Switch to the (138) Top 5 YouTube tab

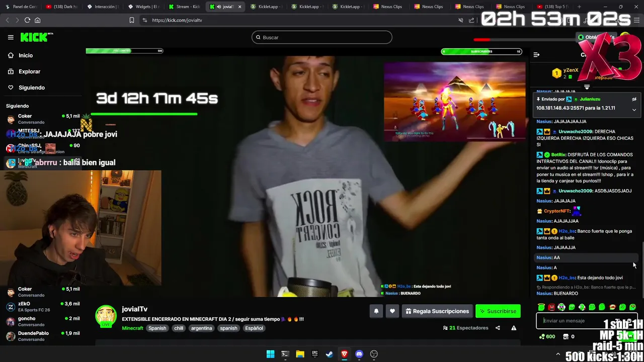click(552, 7)
